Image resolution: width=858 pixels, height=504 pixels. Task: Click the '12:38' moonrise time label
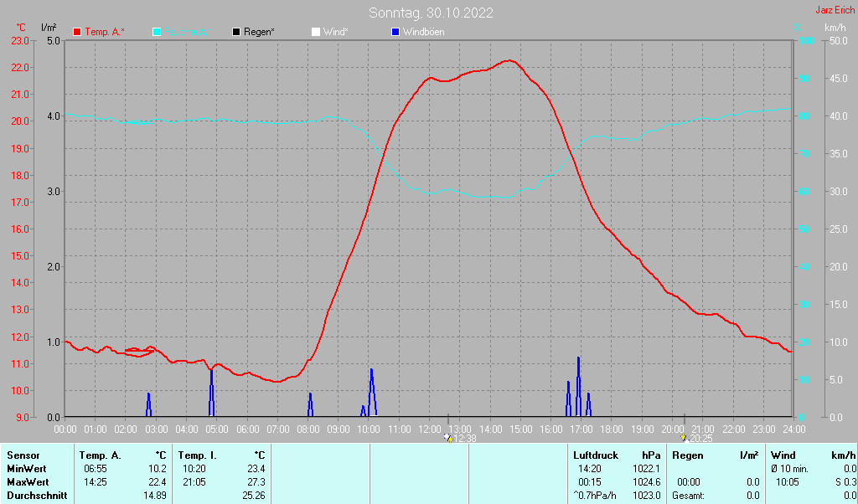click(x=464, y=439)
